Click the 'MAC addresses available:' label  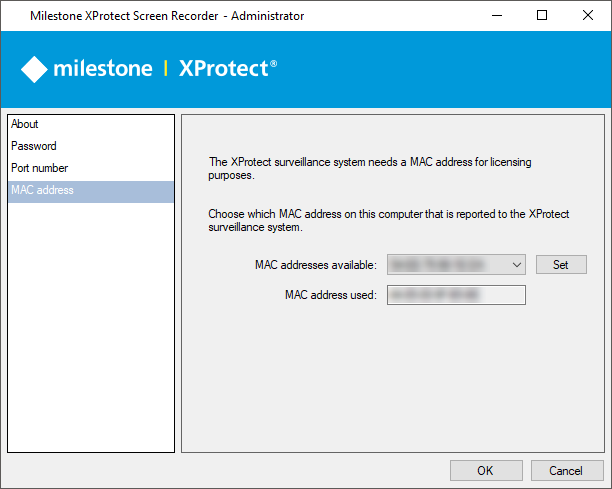(315, 265)
